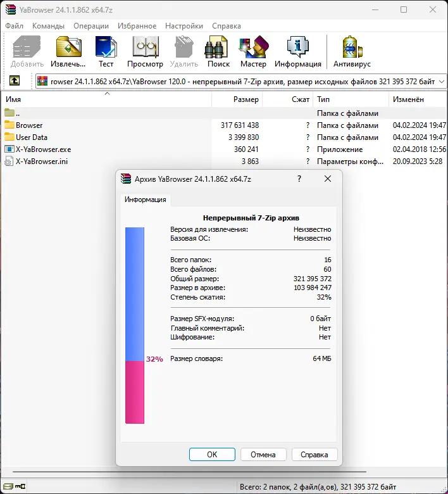The image size is (448, 494).
Task: Click the X-YaBrowser.ini file icon
Action: [9, 161]
